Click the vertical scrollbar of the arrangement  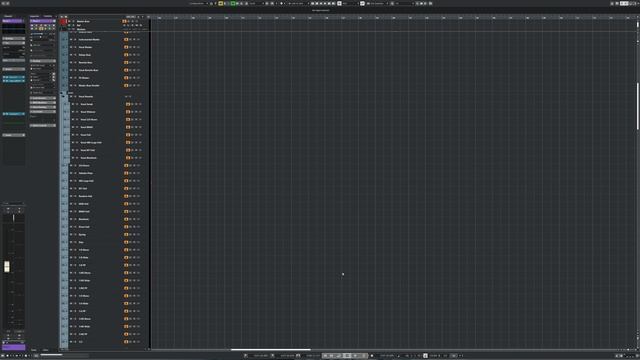[638, 106]
